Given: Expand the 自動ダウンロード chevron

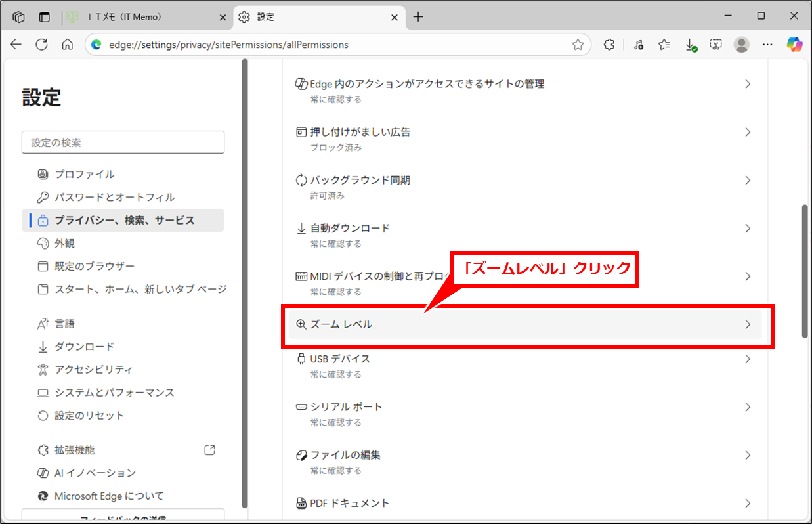Looking at the screenshot, I should [747, 229].
